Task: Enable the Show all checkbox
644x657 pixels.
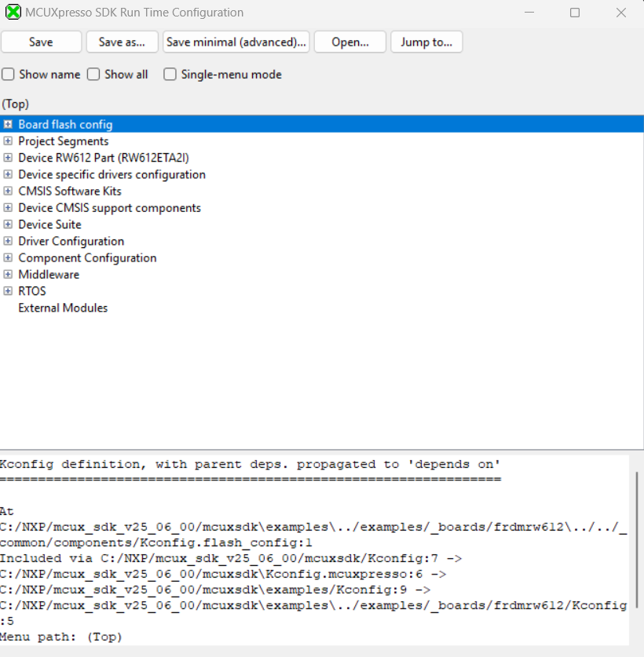Action: [93, 75]
